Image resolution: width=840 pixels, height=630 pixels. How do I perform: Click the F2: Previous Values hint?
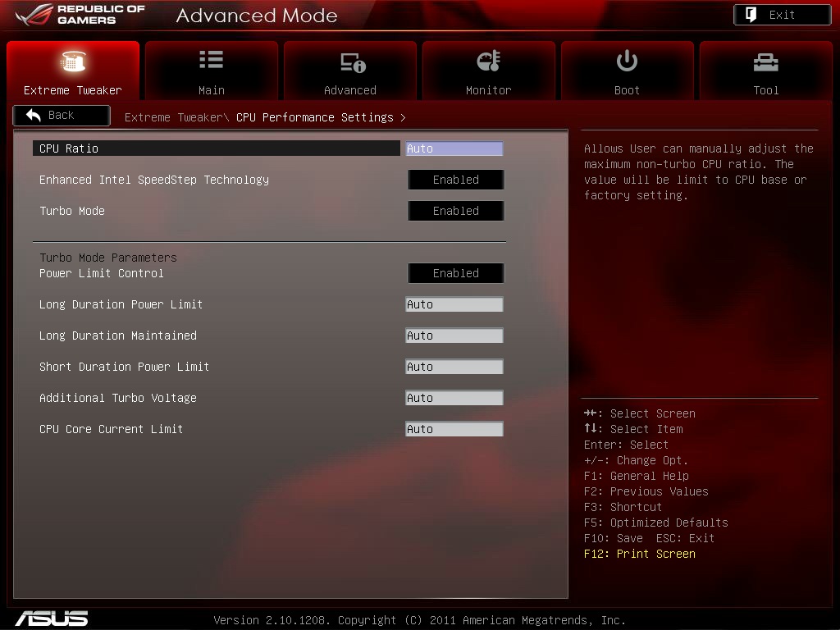pos(646,492)
